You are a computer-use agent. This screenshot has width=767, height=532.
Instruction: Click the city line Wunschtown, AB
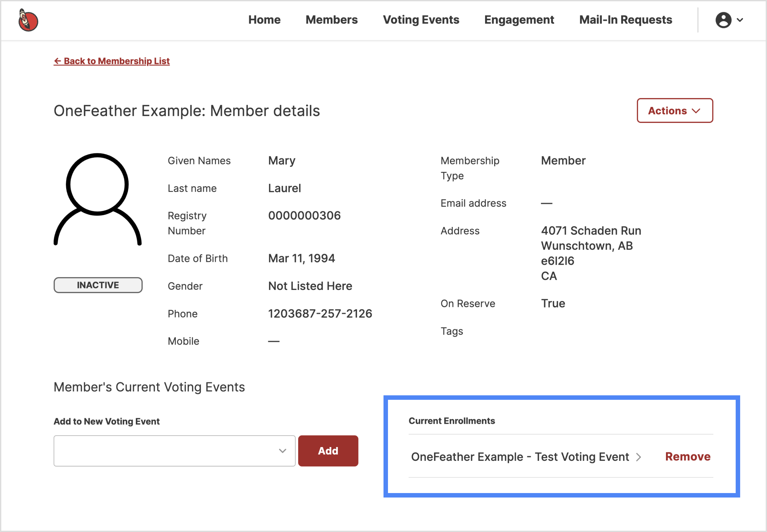(x=586, y=246)
